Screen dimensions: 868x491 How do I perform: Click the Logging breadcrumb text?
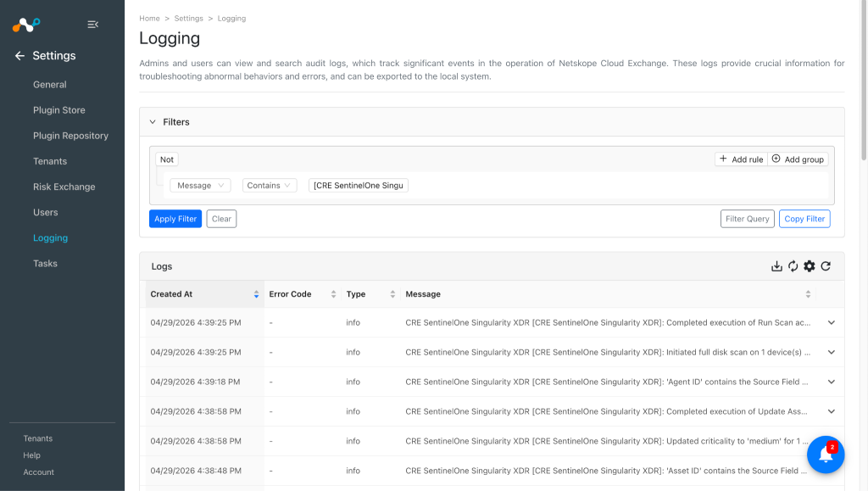(x=231, y=19)
